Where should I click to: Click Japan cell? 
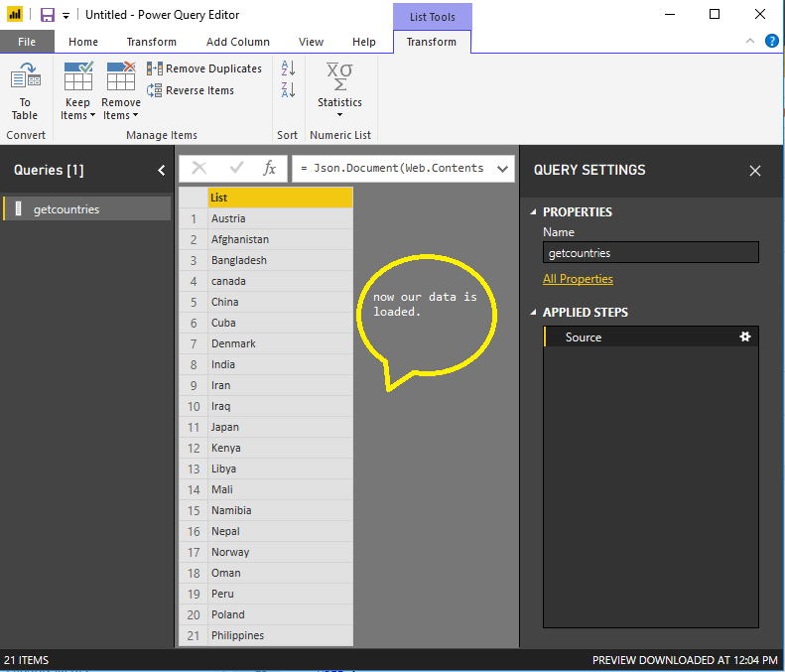(280, 427)
